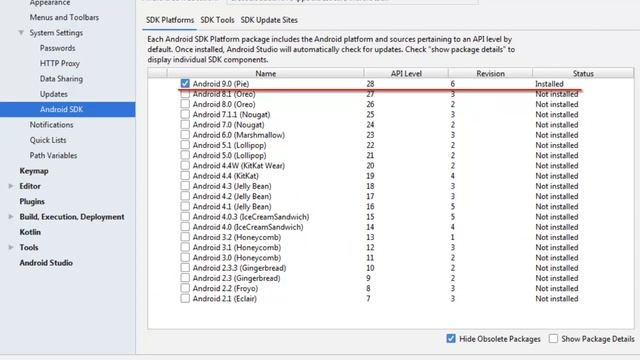Switch to the SDK Platforms tab

(x=170, y=20)
